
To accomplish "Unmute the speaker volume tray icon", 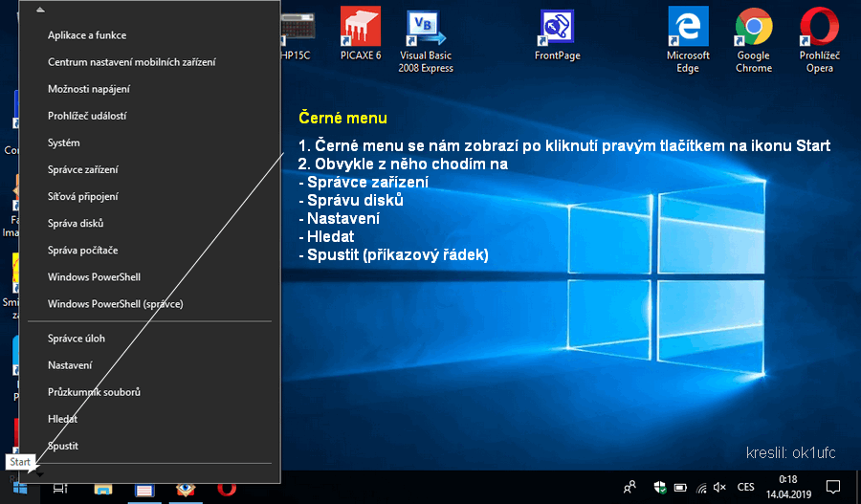I will point(720,488).
